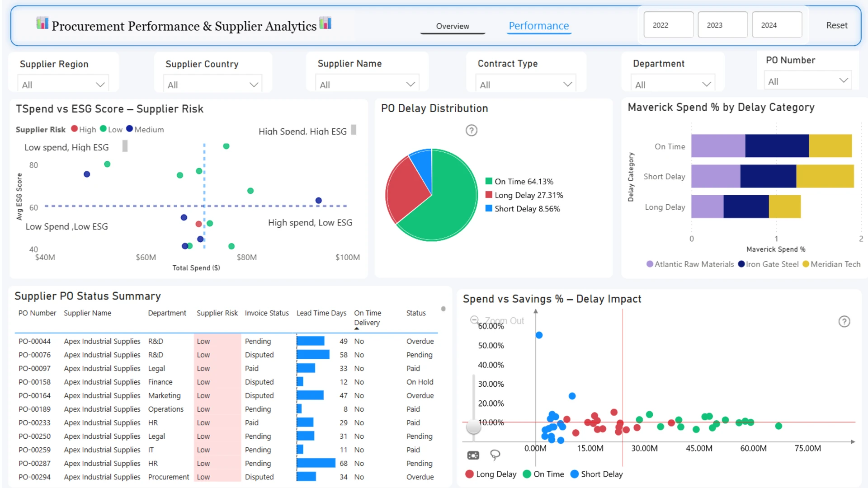This screenshot has width=868, height=488.
Task: Click Atlantic Raw Materials legend marker
Action: pos(650,264)
